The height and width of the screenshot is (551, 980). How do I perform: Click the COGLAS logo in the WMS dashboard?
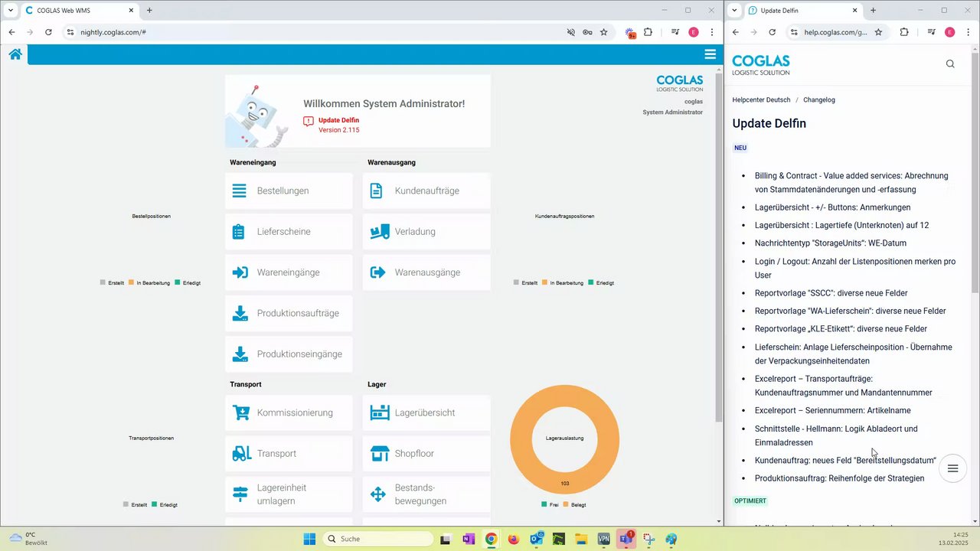tap(680, 83)
